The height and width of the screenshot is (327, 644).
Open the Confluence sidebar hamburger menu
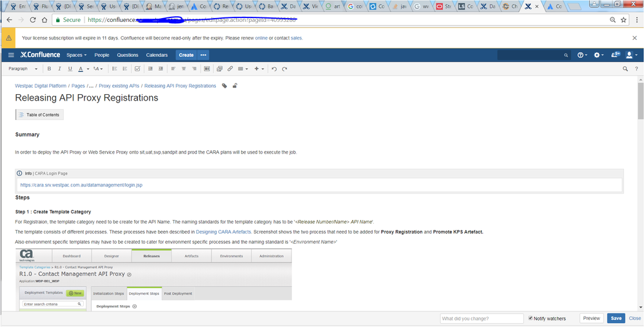11,55
